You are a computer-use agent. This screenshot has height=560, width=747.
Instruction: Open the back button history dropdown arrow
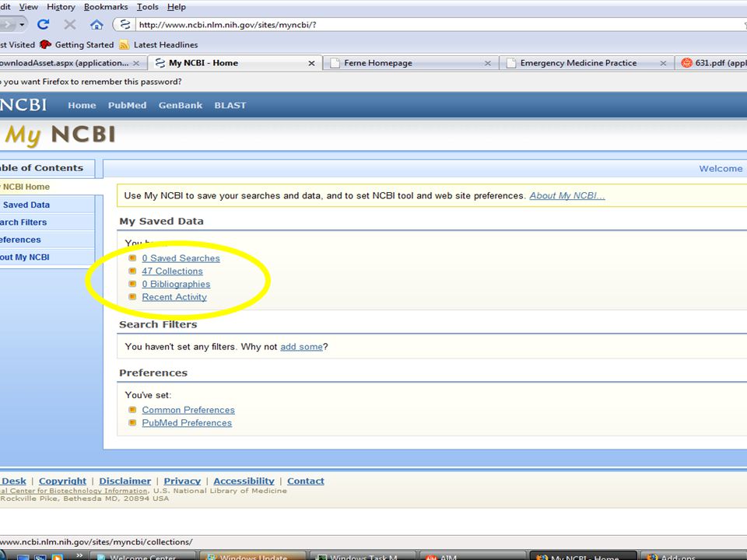pos(22,24)
